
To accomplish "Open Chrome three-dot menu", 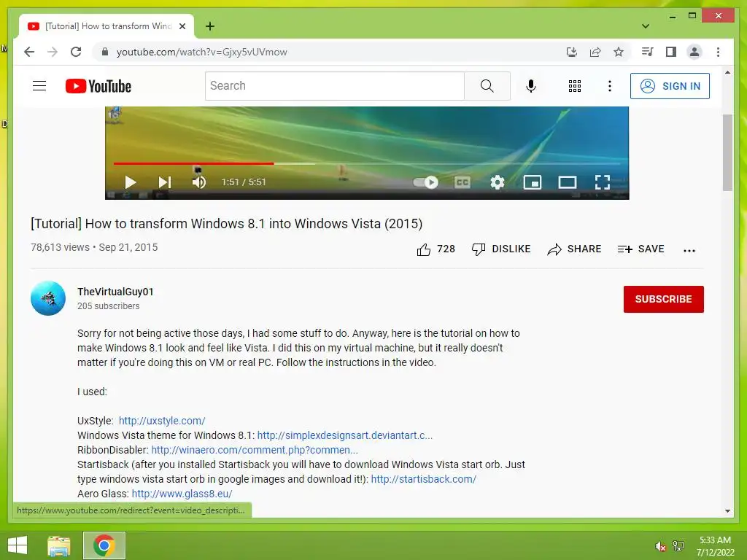I will pos(718,52).
